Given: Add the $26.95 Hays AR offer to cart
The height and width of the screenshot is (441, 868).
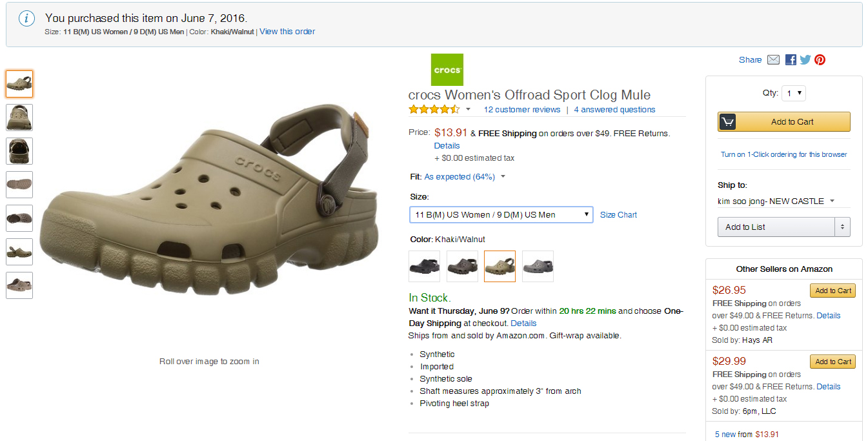Looking at the screenshot, I should click(x=833, y=291).
